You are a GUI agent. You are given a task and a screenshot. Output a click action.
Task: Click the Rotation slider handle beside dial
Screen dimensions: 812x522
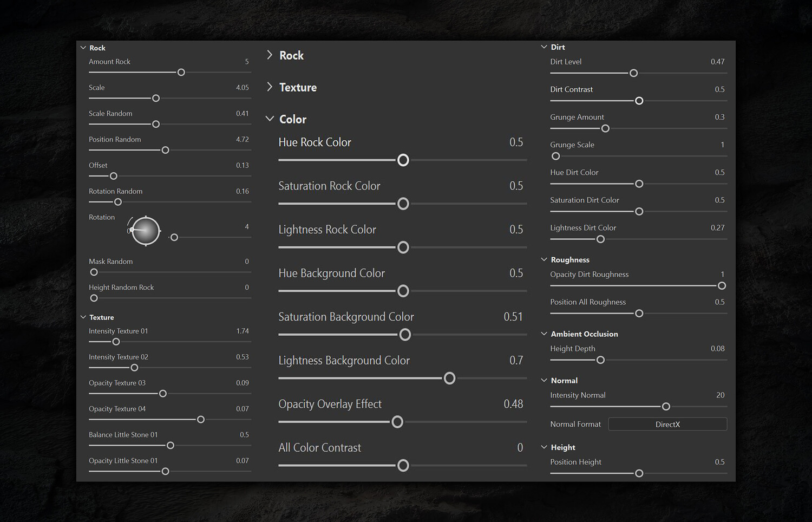point(174,237)
